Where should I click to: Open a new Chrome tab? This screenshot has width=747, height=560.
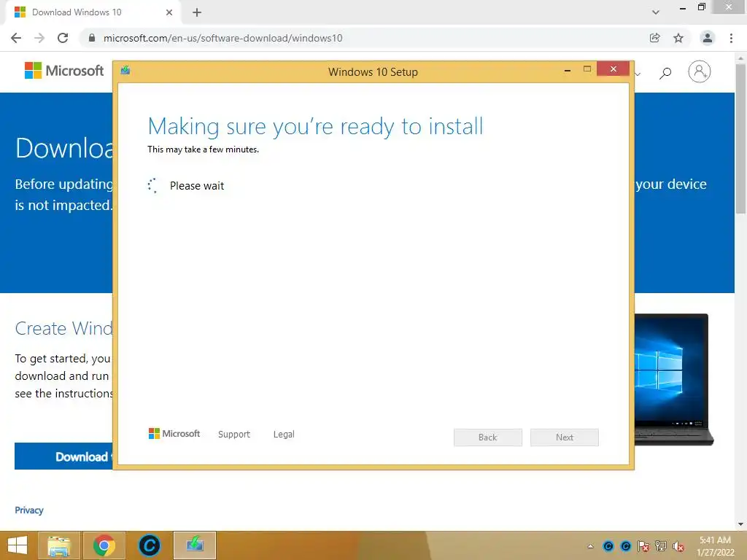[x=197, y=12]
